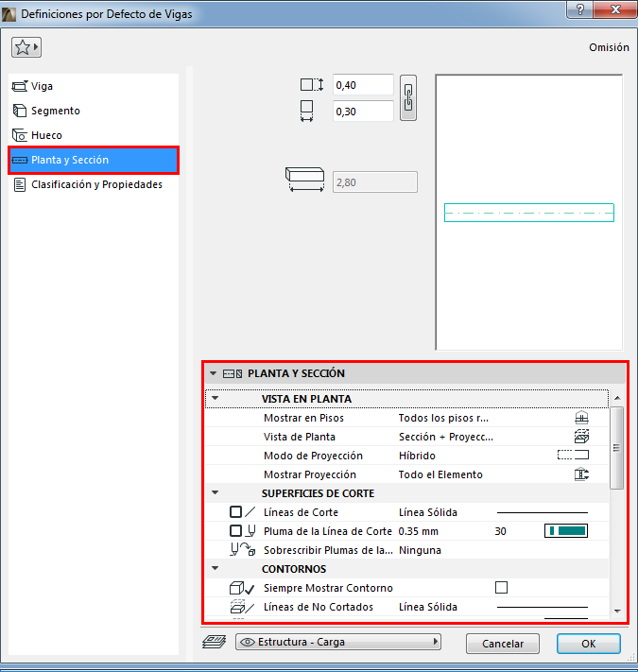
Task: Open the Mostrar Proyección value Todo el Elemento
Action: click(x=440, y=474)
